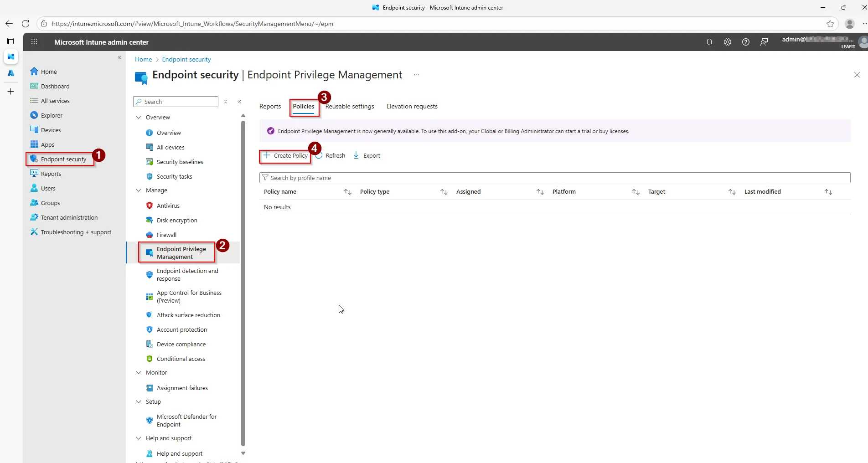The image size is (868, 463).
Task: Click the Explorer icon in left navigation
Action: pos(34,115)
